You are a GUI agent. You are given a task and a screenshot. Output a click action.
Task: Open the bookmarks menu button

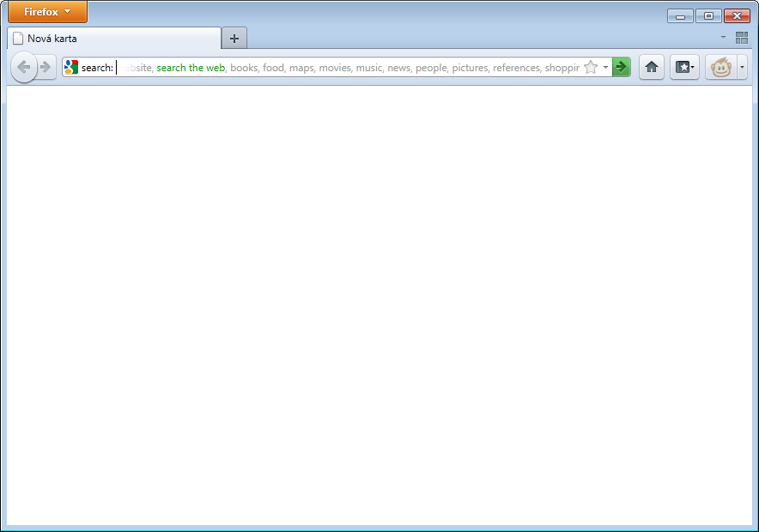point(684,67)
